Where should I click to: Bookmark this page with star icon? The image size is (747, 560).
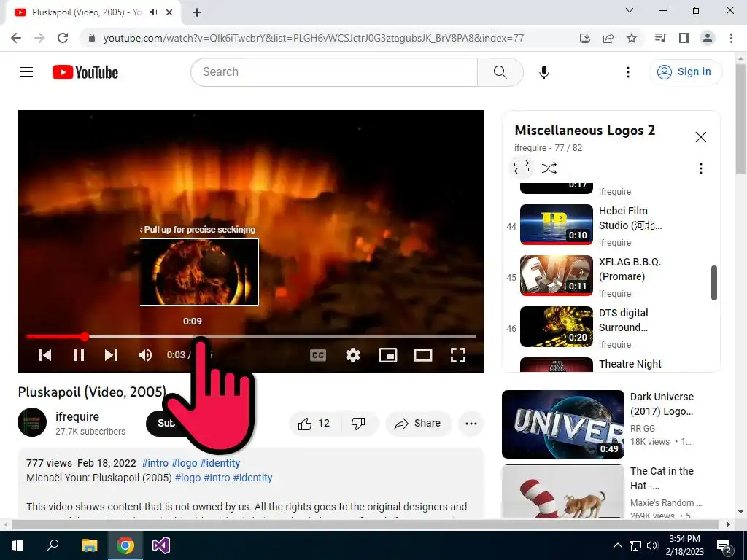(631, 38)
